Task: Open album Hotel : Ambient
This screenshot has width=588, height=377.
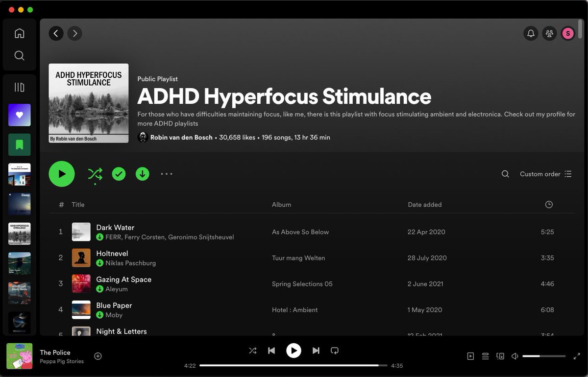Action: (x=295, y=310)
